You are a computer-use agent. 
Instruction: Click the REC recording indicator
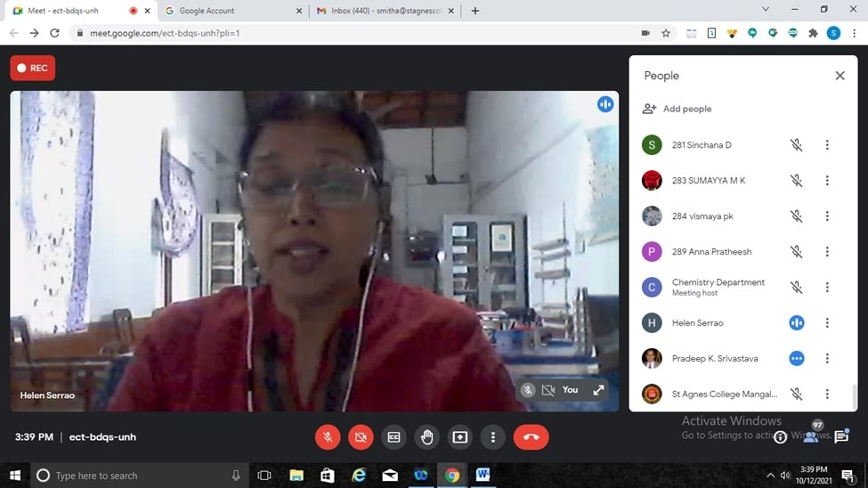(x=32, y=68)
